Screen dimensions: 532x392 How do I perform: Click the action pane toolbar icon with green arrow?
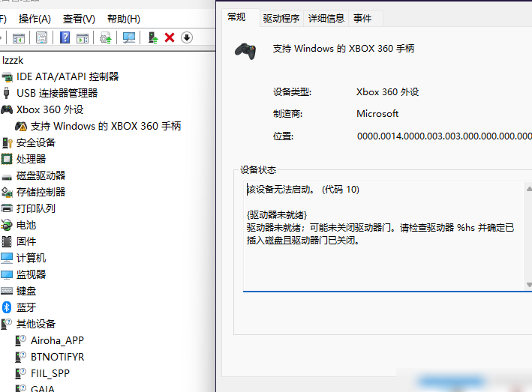click(83, 37)
